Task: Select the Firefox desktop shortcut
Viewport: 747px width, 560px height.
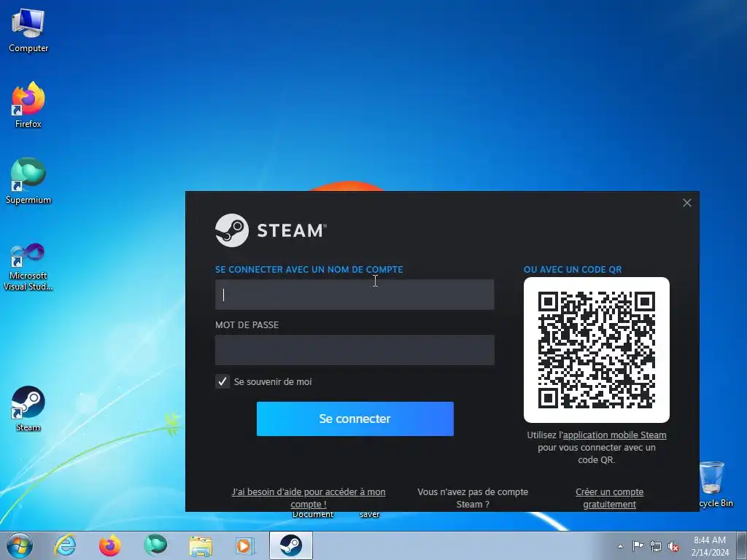Action: (x=28, y=105)
